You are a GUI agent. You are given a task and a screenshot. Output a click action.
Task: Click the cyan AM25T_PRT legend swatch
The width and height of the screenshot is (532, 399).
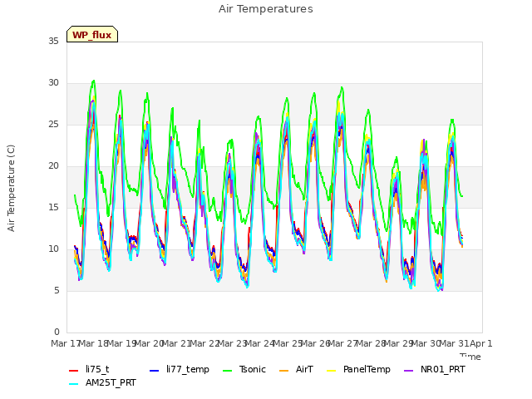(74, 384)
